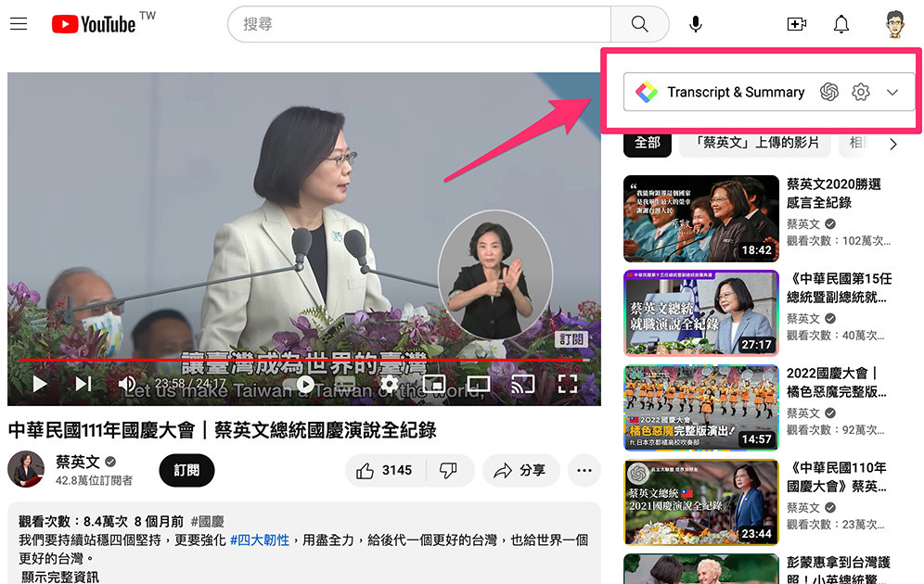924x584 pixels.
Task: Toggle the autoplay switch in the player
Action: click(305, 385)
